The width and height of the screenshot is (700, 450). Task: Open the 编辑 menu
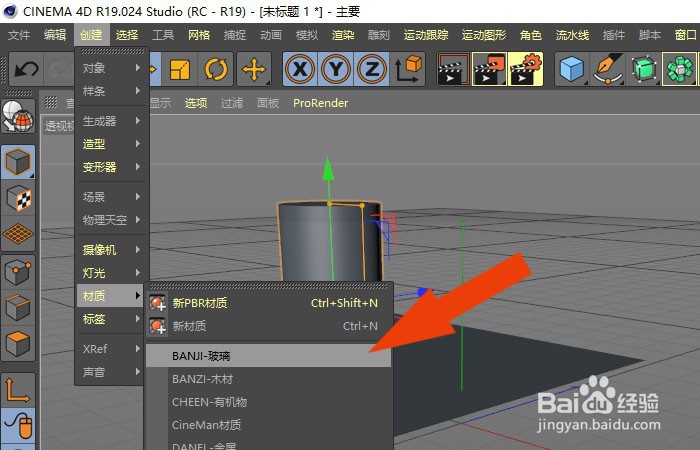[55, 35]
